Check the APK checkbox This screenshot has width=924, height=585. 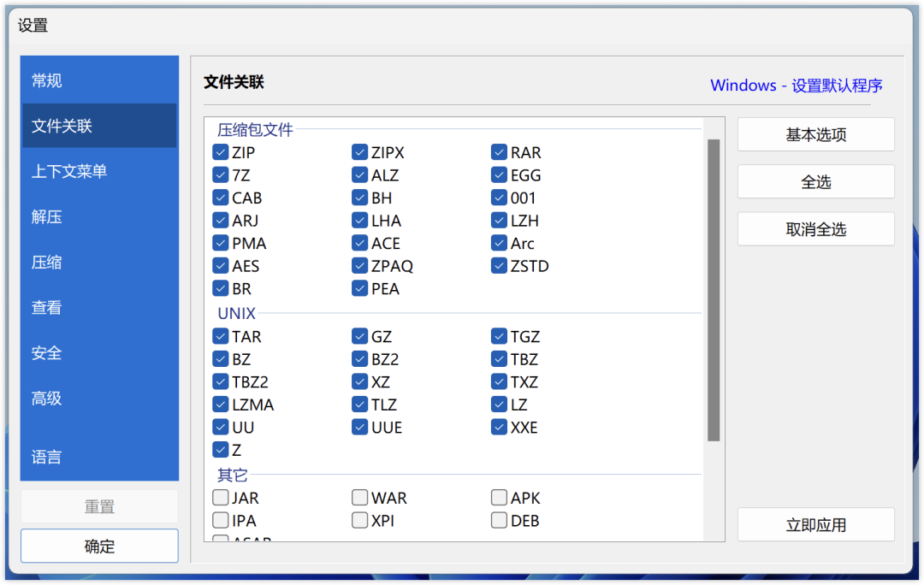coord(500,498)
